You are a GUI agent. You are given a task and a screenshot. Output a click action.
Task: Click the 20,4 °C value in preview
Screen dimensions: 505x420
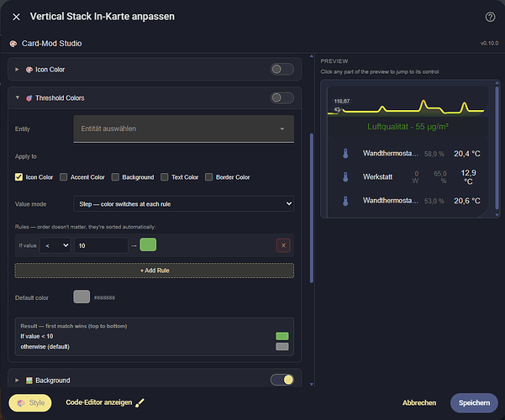pyautogui.click(x=467, y=154)
